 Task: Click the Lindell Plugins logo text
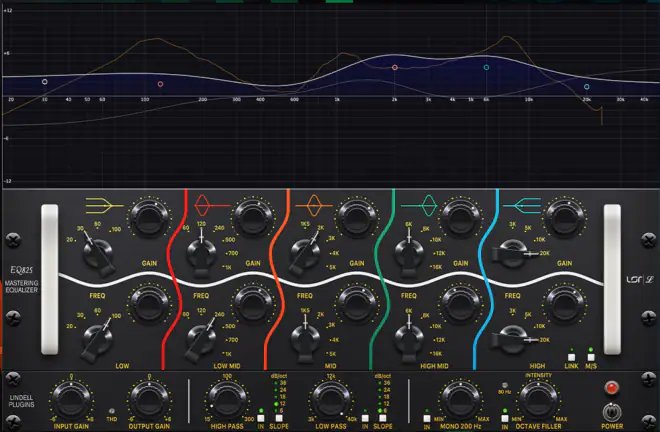21,400
